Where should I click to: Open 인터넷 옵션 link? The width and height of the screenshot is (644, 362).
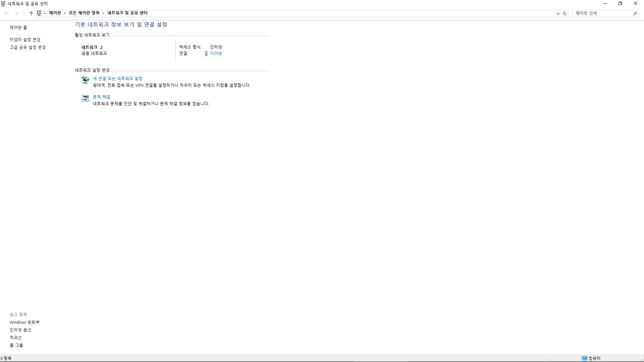point(20,330)
